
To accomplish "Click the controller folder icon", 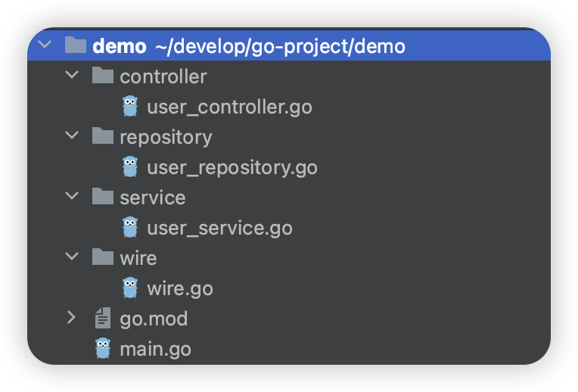I will click(x=102, y=76).
